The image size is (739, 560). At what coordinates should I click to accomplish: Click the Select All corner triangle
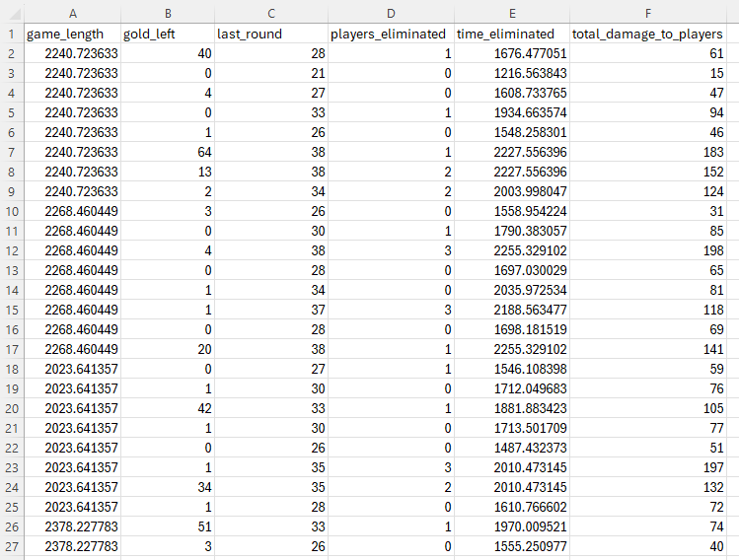14,14
